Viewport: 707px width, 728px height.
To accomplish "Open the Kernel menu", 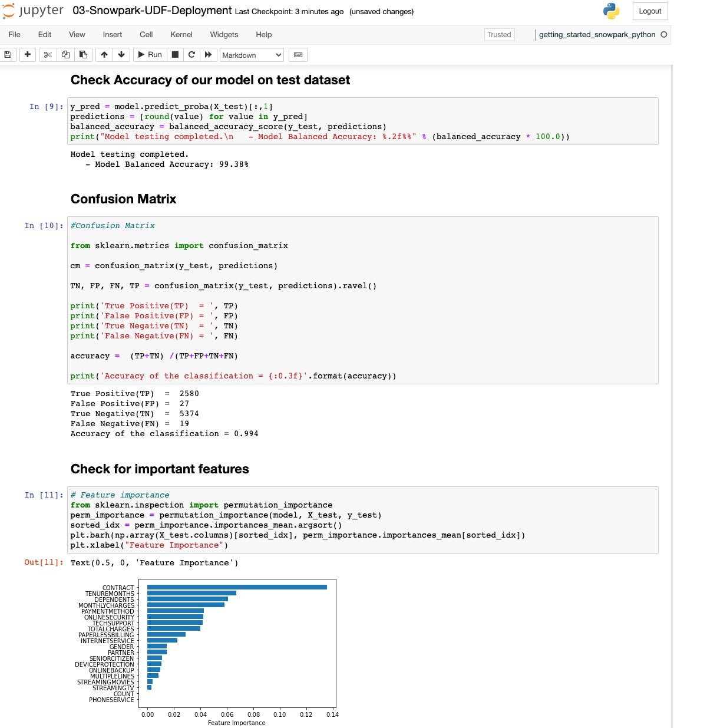I will coord(181,35).
